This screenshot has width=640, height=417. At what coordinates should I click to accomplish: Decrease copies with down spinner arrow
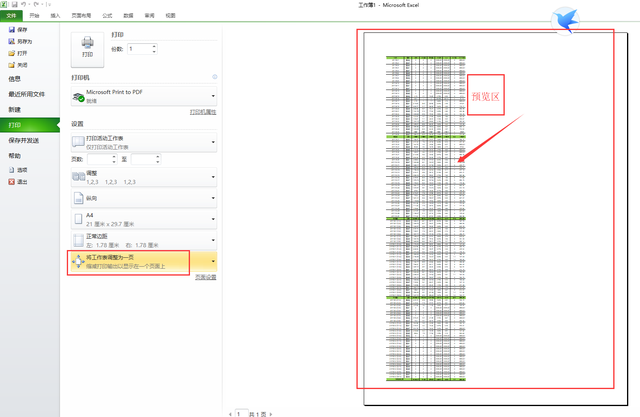(x=154, y=52)
